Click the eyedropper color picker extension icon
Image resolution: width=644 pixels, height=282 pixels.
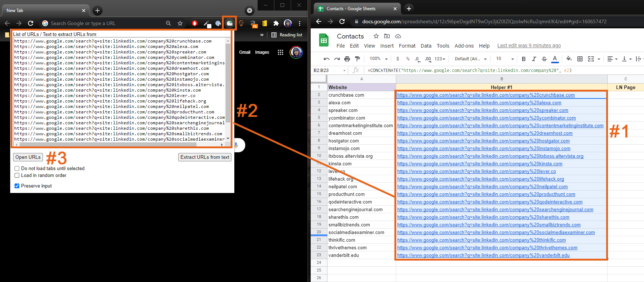206,23
